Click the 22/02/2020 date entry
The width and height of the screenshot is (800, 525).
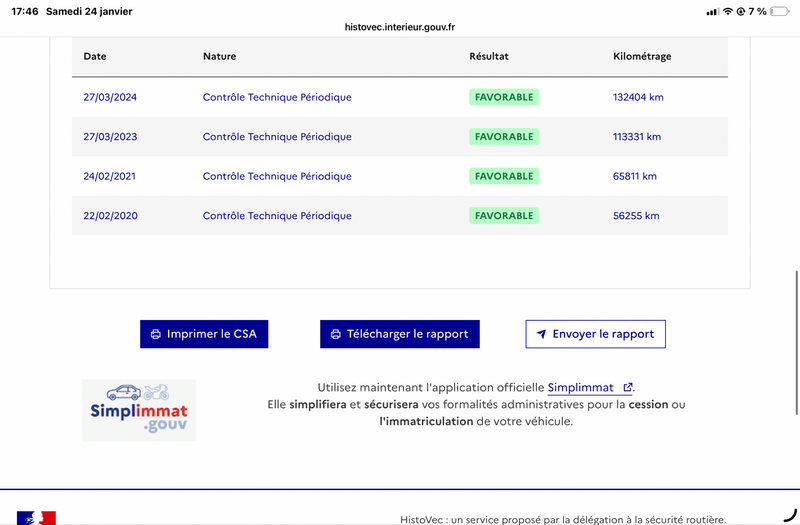(x=110, y=216)
